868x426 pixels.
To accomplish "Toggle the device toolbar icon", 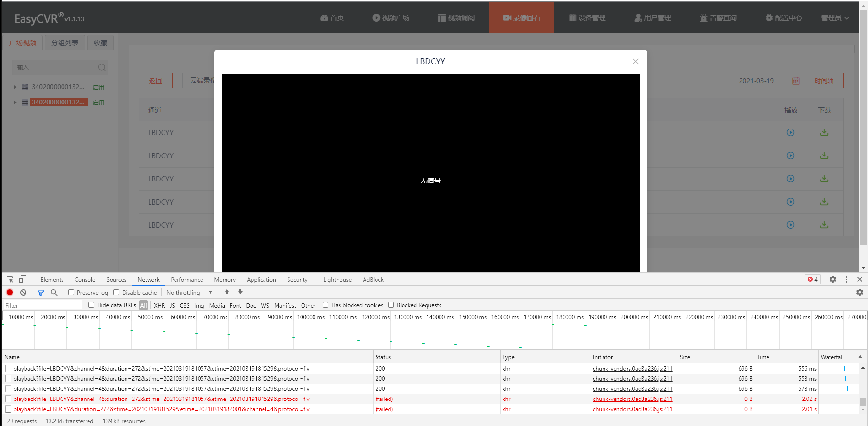I will tap(23, 279).
